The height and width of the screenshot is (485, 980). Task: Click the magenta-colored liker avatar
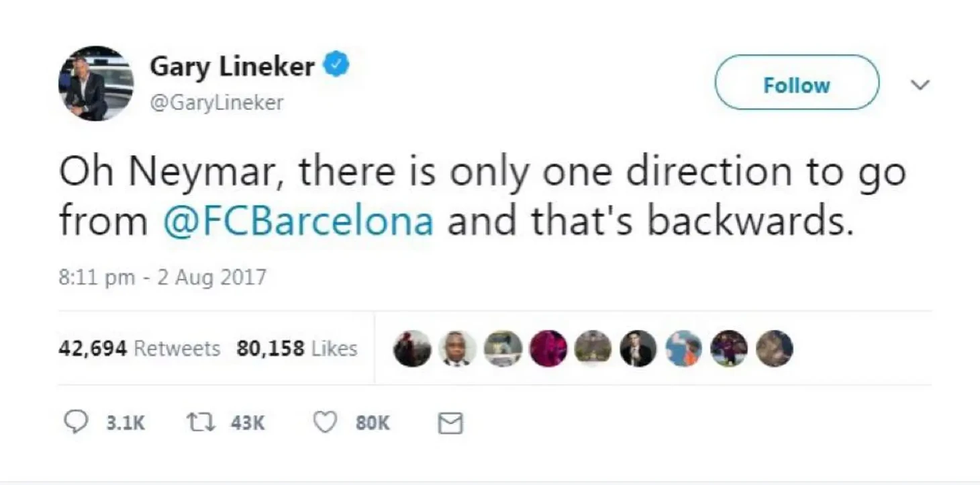pos(548,349)
